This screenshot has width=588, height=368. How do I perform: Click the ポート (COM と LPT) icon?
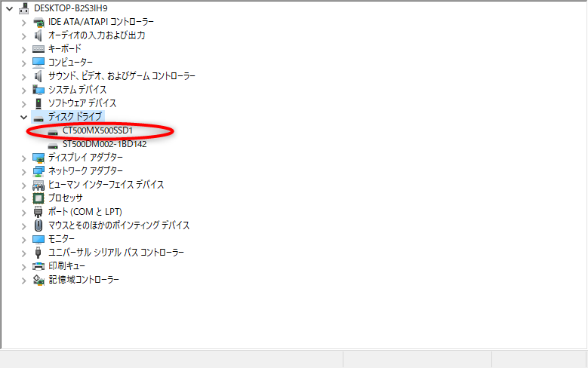[x=38, y=212]
